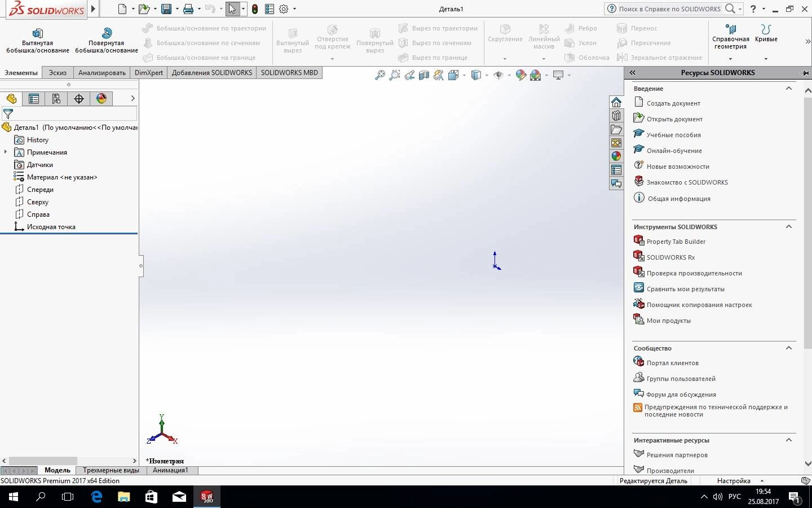This screenshot has height=508, width=812.
Task: Collapse the Сообщество section
Action: tap(789, 348)
